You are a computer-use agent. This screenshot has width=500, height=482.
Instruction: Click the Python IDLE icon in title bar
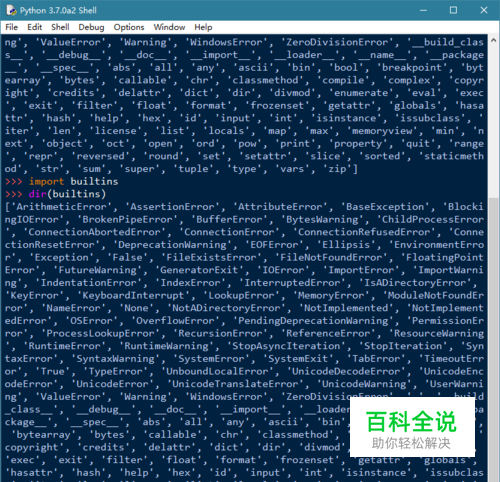(11, 10)
